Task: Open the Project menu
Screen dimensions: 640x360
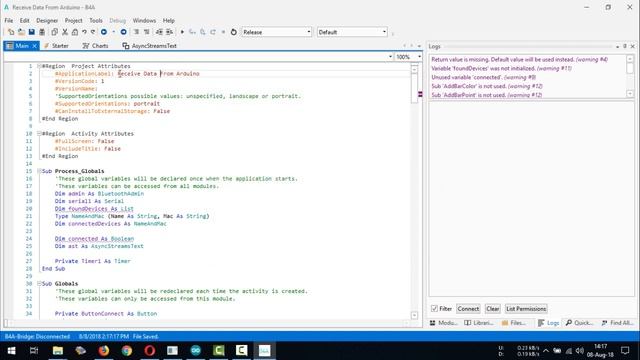Action: (x=73, y=20)
